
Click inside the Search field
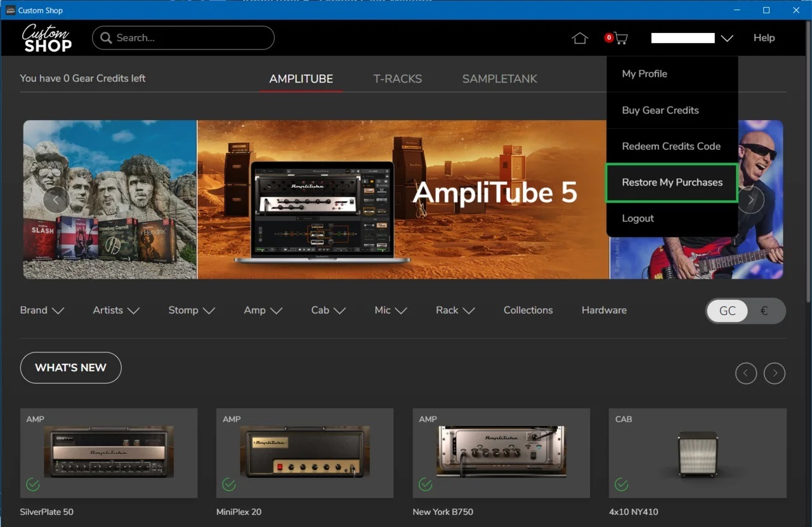[183, 38]
